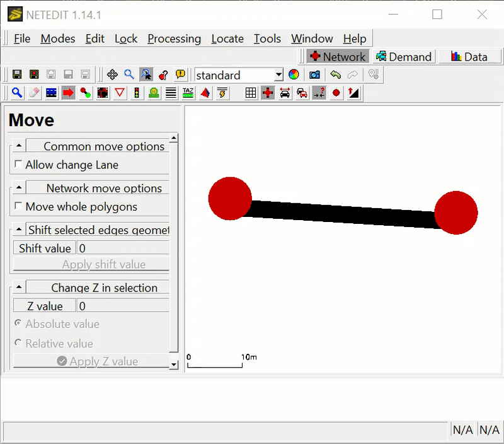The image size is (504, 444).
Task: Toggle the two overlapping cars icon
Action: tap(302, 93)
